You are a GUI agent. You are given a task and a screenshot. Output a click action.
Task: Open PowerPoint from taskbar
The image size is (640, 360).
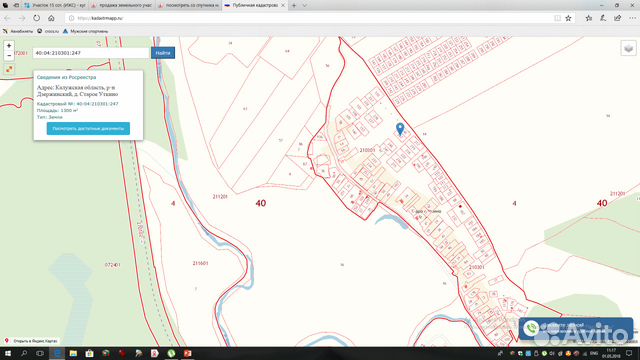[187, 353]
